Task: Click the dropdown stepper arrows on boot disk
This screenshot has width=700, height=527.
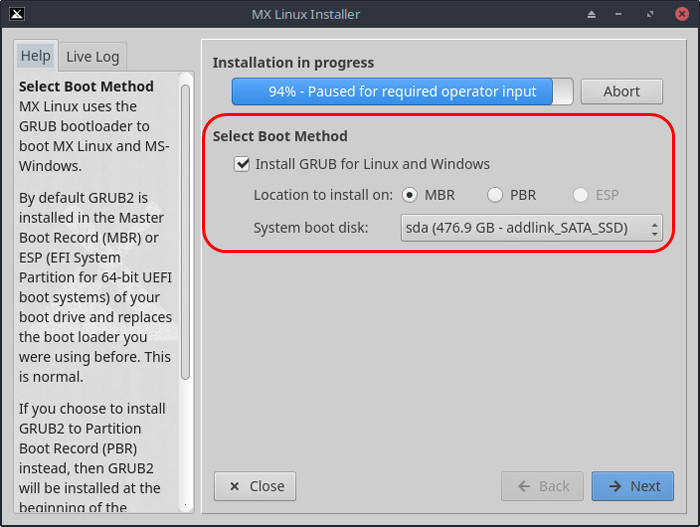Action: pos(654,229)
